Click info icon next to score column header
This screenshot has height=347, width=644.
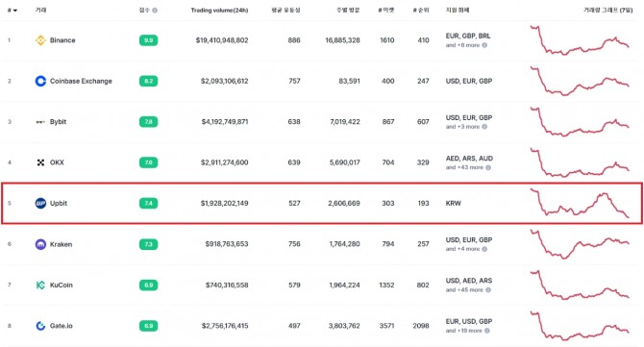coord(155,11)
